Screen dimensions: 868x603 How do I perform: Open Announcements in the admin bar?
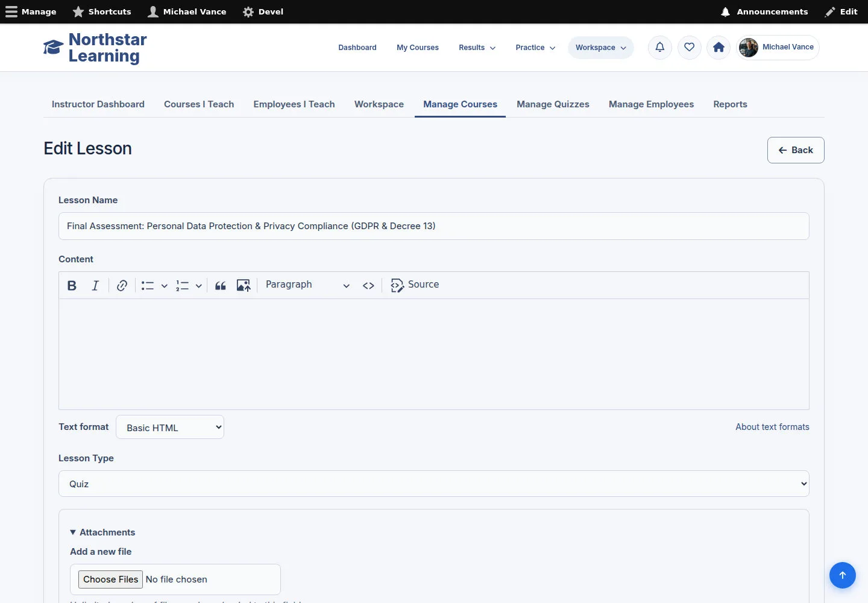tap(764, 11)
